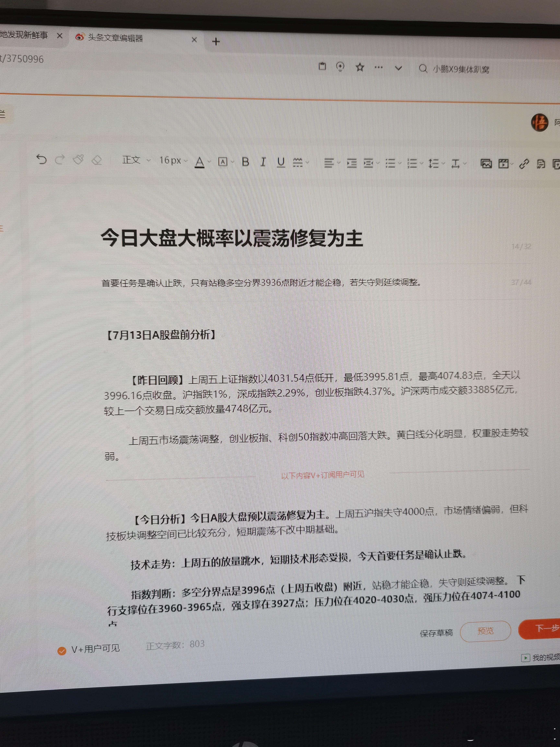
Task: Undo the last edit
Action: 41,159
